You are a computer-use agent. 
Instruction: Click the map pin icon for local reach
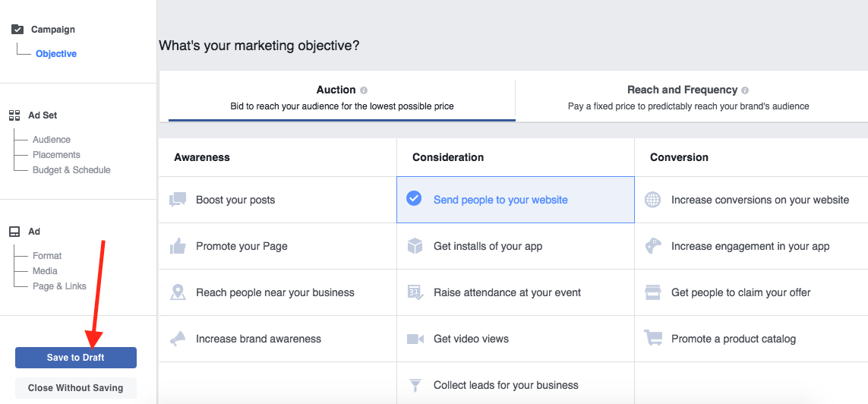point(178,292)
